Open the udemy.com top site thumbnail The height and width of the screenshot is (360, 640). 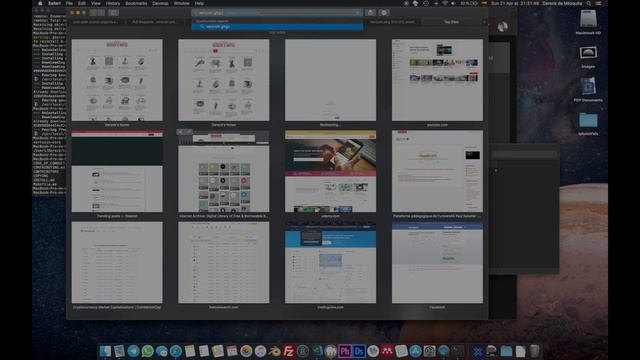point(331,171)
